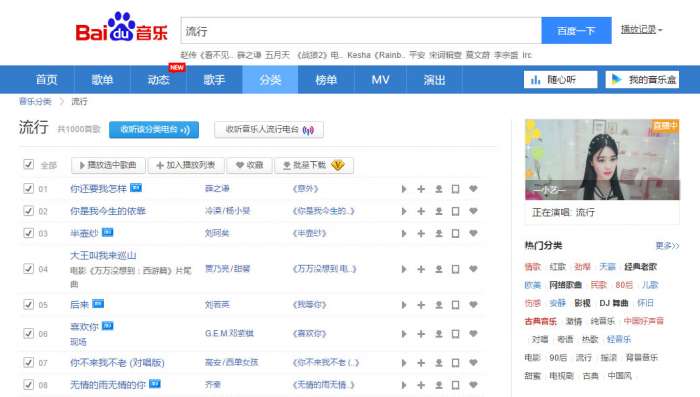Viewport: 700px width, 397px height.
Task: Click the Baidu Music logo
Action: pos(121,27)
